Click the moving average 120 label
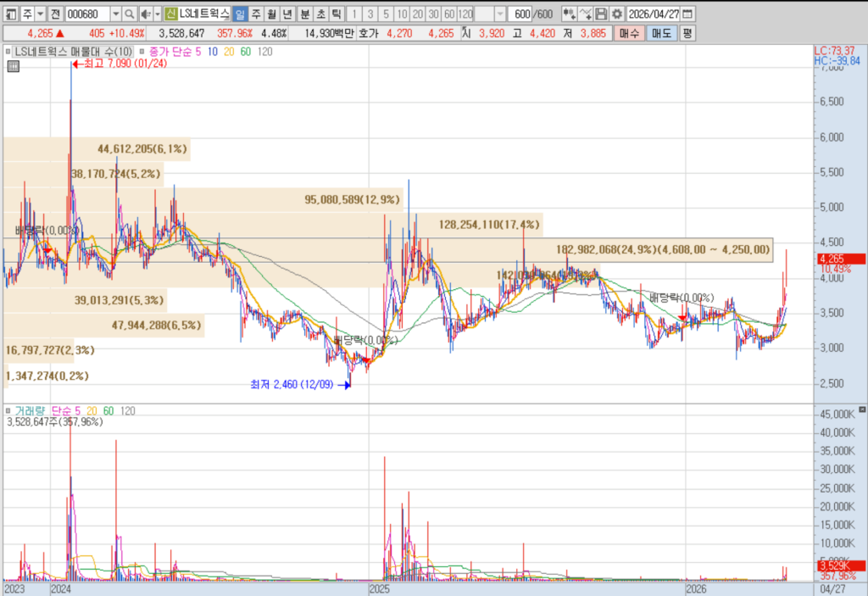Screen dimensions: 868x596 265,52
